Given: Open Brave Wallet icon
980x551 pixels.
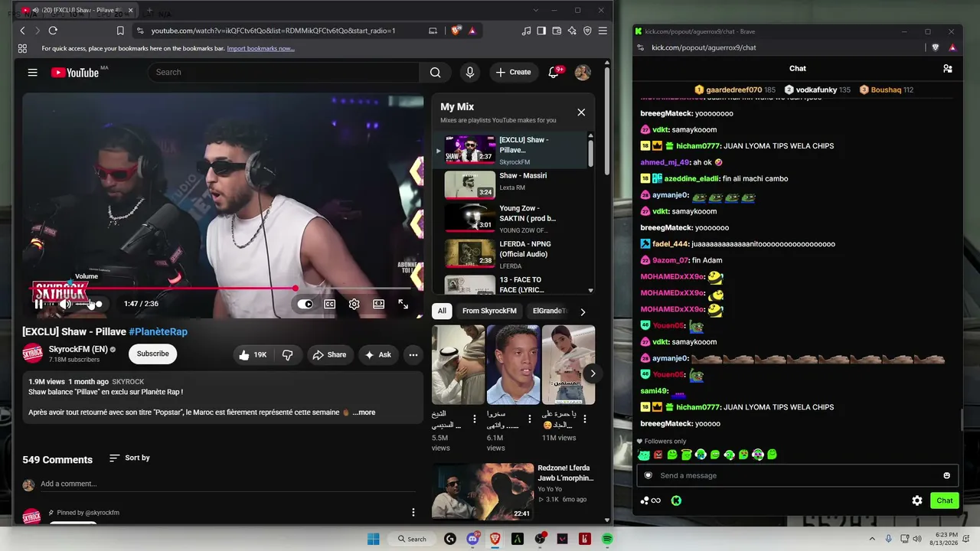Looking at the screenshot, I should pos(557,31).
